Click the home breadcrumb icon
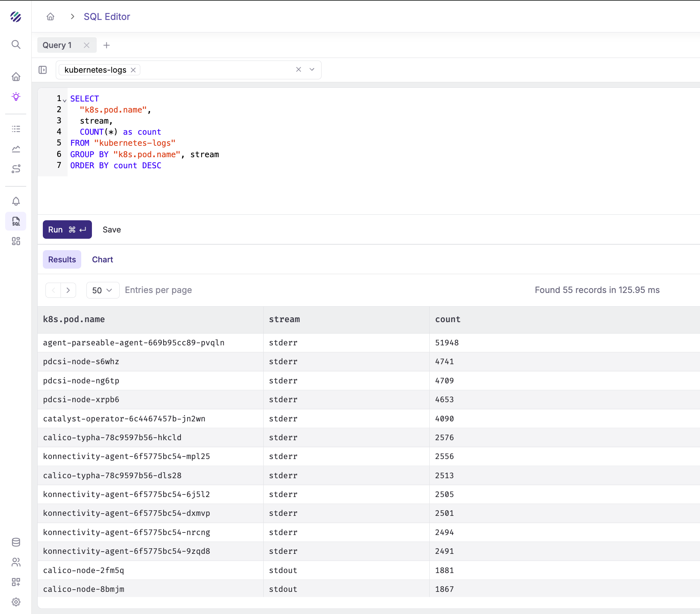The height and width of the screenshot is (614, 700). coord(51,17)
